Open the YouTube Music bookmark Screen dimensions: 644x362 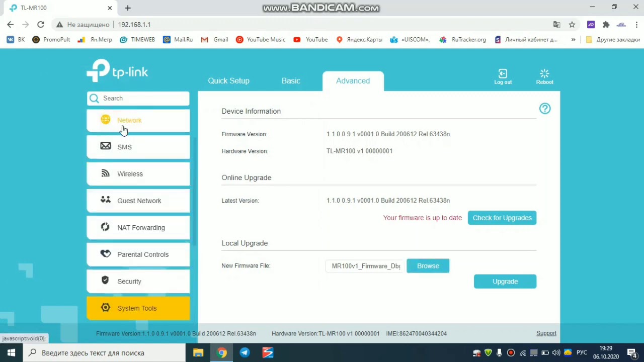point(261,40)
